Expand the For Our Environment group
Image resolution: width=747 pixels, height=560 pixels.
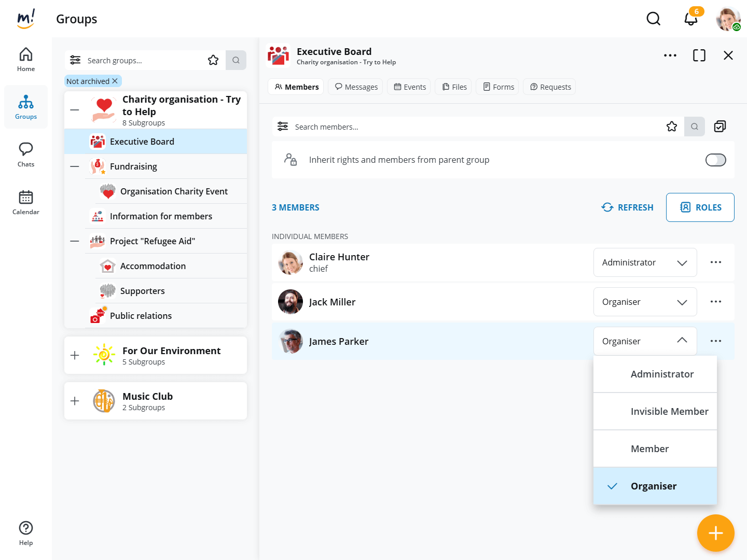[x=75, y=355]
